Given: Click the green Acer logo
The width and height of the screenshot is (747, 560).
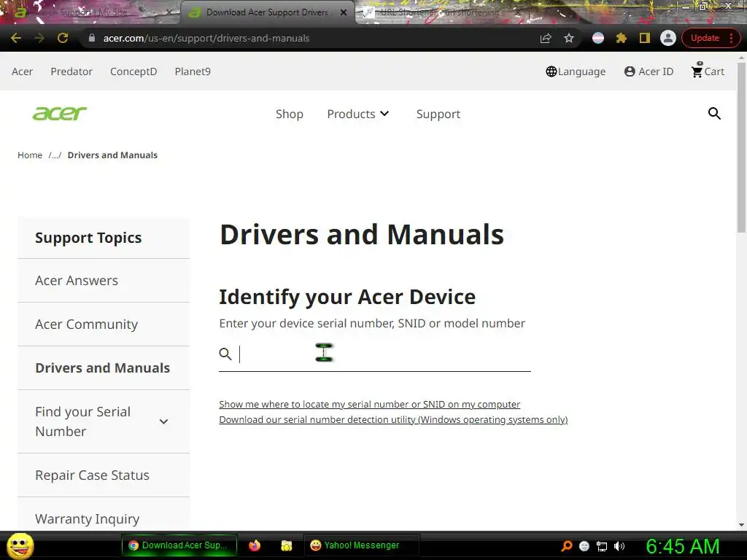Looking at the screenshot, I should [x=60, y=113].
